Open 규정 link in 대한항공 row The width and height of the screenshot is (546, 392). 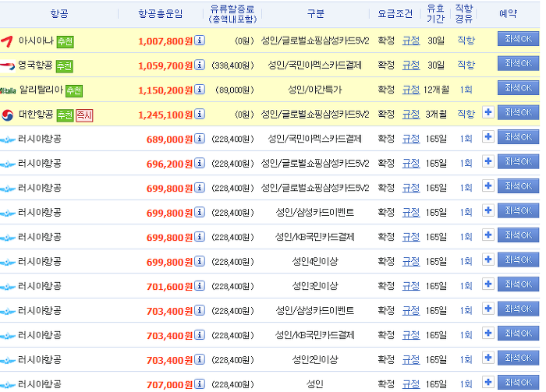point(411,114)
